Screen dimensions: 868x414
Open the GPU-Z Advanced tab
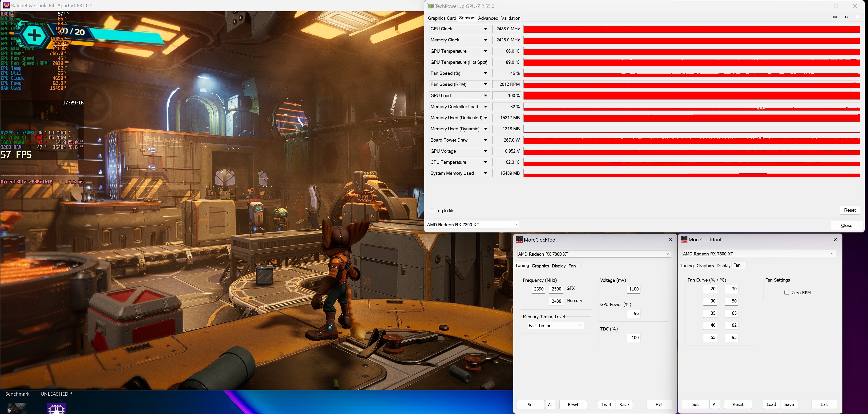tap(488, 18)
